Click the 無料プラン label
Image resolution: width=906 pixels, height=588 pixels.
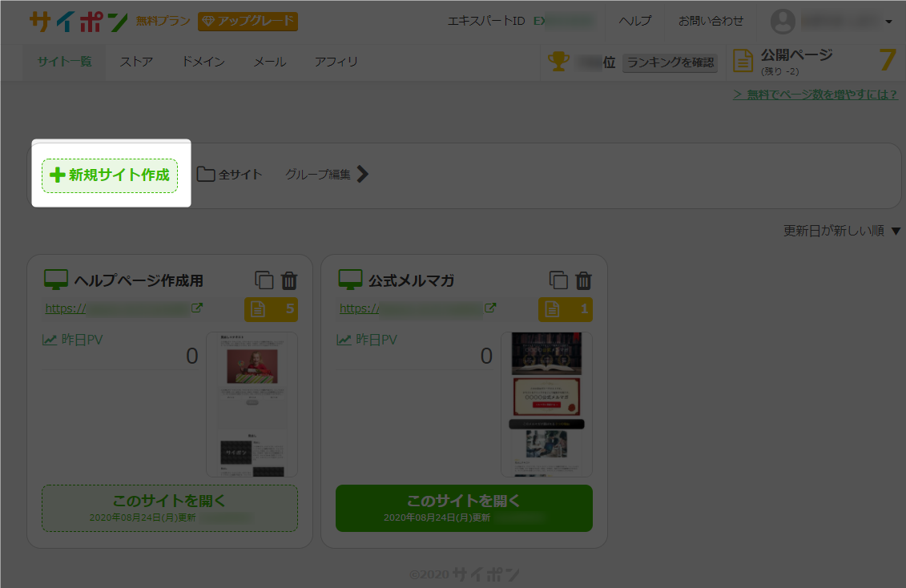pyautogui.click(x=163, y=21)
